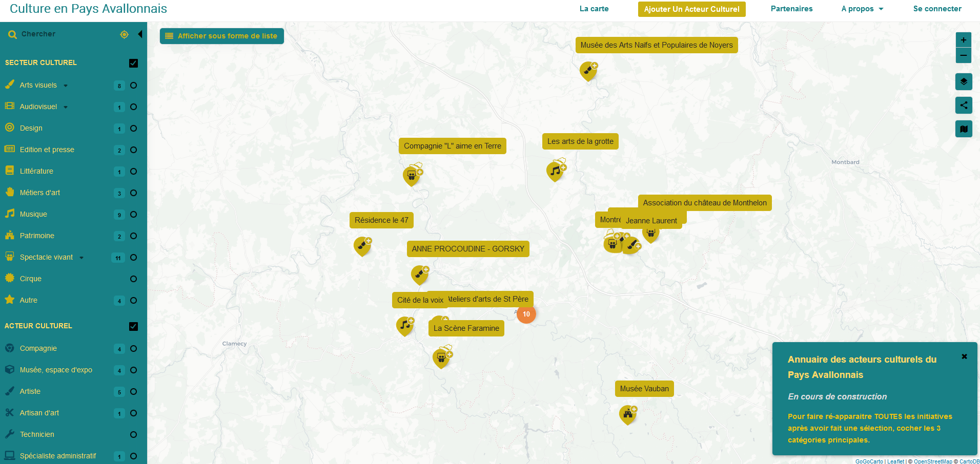The width and height of the screenshot is (980, 464).
Task: Toggle the Artiste filter circle
Action: click(133, 392)
